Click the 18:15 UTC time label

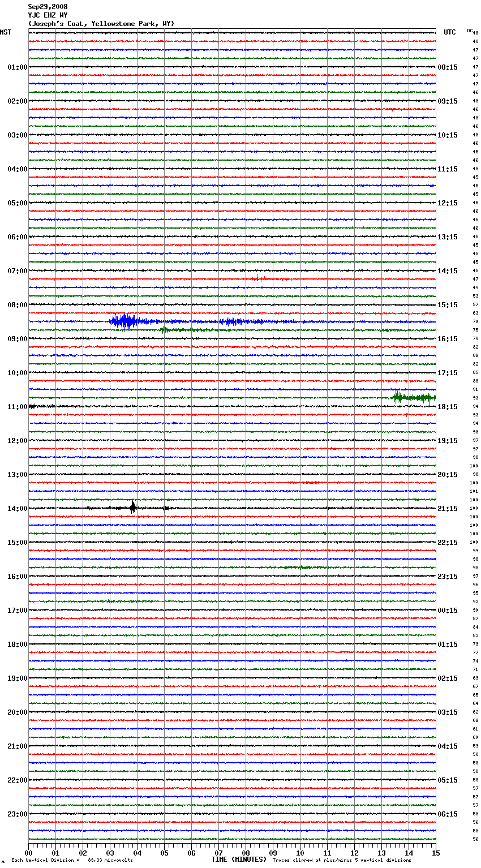(448, 407)
